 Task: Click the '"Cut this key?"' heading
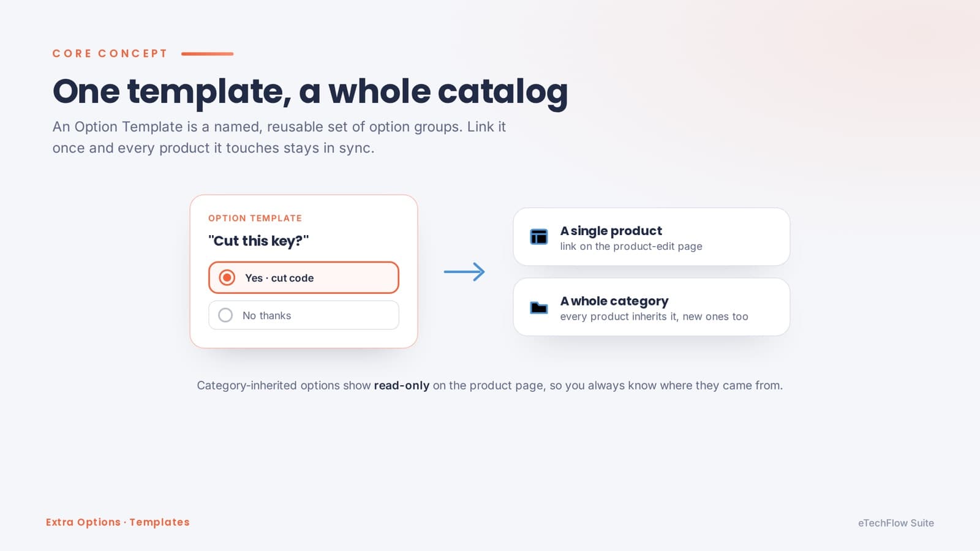tap(258, 241)
